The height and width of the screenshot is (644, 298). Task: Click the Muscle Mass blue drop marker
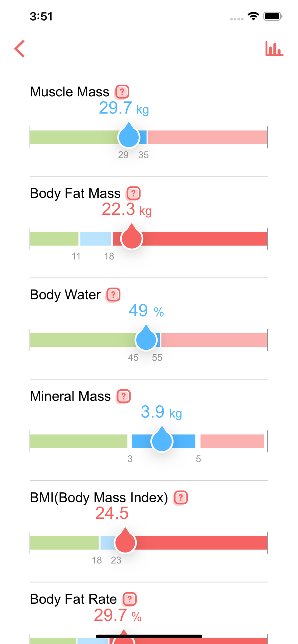point(129,137)
